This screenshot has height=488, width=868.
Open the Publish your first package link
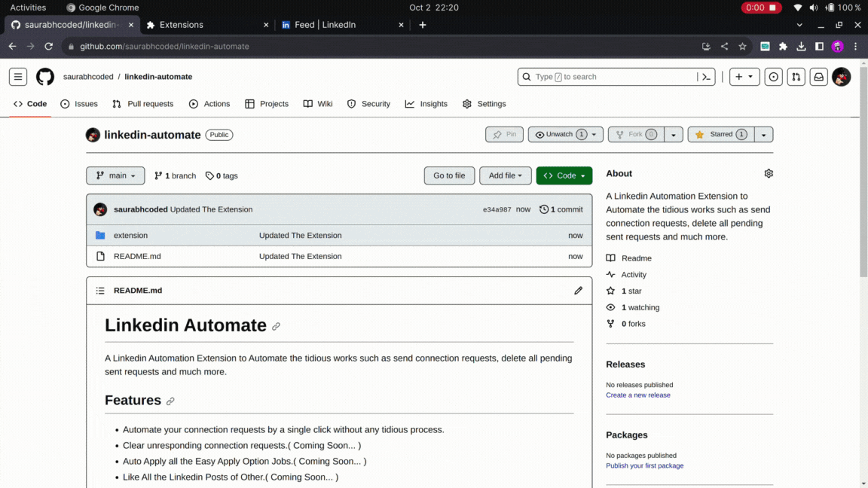tap(644, 466)
